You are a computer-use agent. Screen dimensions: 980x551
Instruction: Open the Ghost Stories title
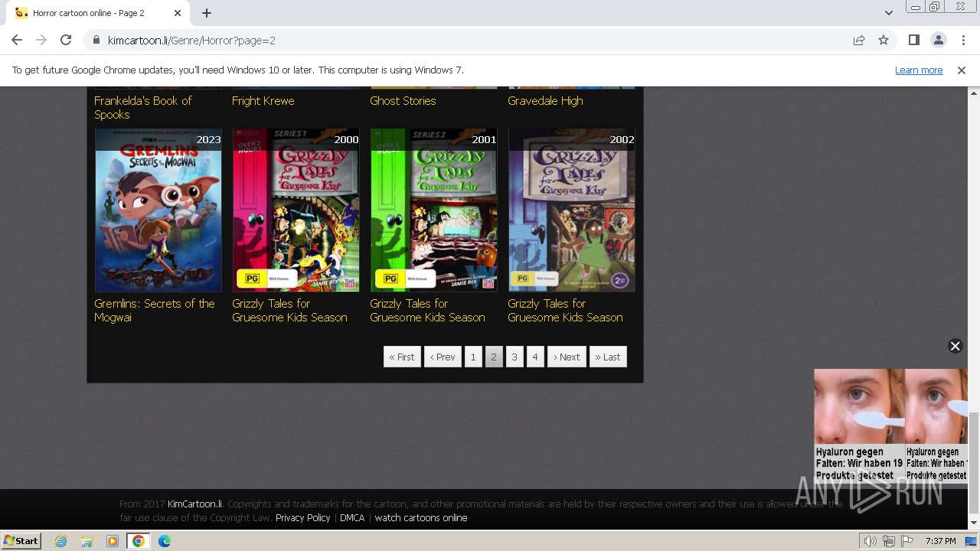click(403, 100)
